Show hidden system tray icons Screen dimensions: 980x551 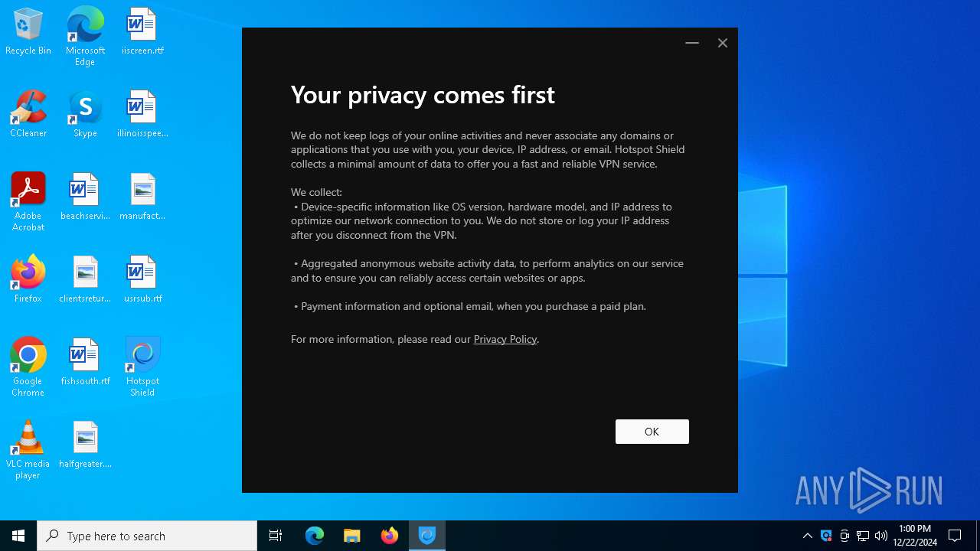pyautogui.click(x=807, y=536)
